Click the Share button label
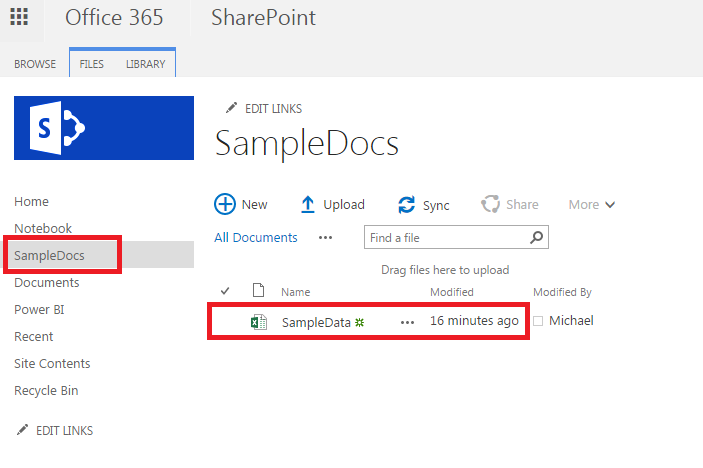This screenshot has height=468, width=703. pos(522,204)
